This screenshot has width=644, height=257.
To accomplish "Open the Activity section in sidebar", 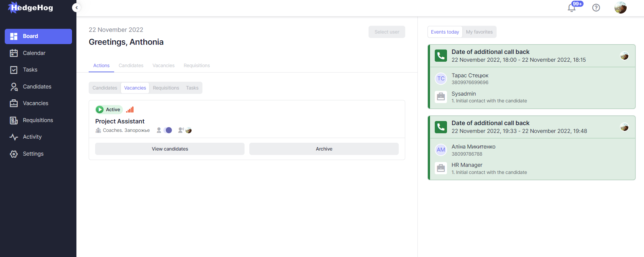I will [x=32, y=137].
